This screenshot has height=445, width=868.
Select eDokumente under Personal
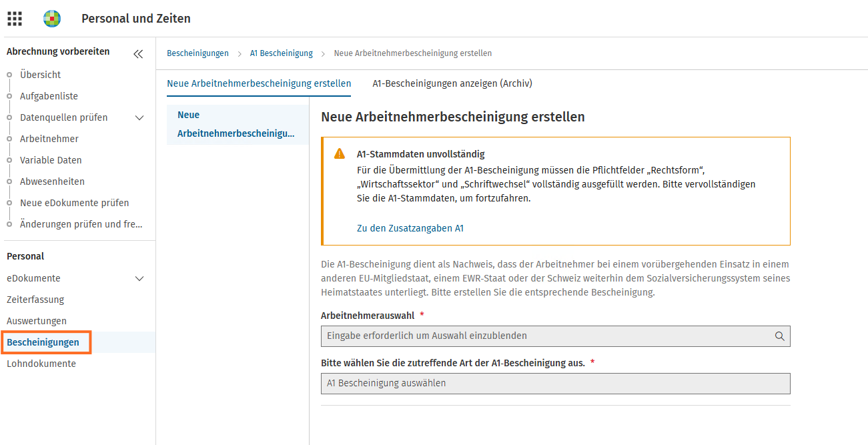pos(33,278)
